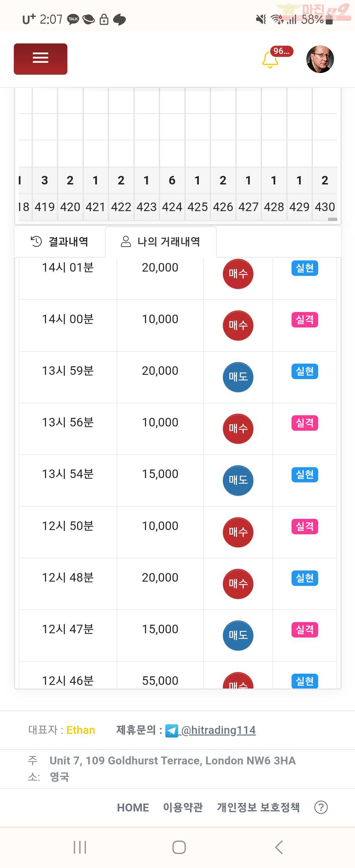
Task: Click the 매도 badge for 13시 54분
Action: pos(238,480)
